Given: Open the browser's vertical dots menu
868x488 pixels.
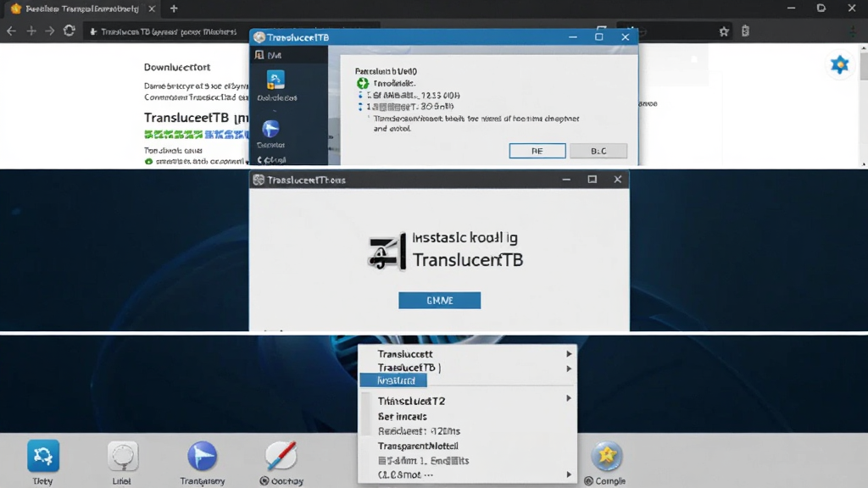Looking at the screenshot, I should click(853, 31).
